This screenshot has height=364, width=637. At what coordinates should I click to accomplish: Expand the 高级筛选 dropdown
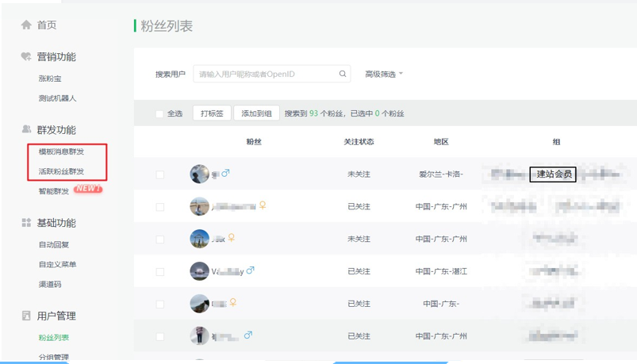[384, 74]
